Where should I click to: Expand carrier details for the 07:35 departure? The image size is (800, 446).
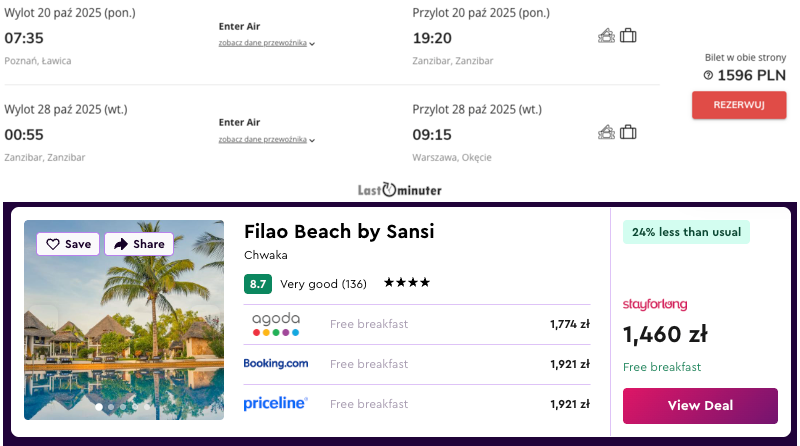tap(267, 44)
